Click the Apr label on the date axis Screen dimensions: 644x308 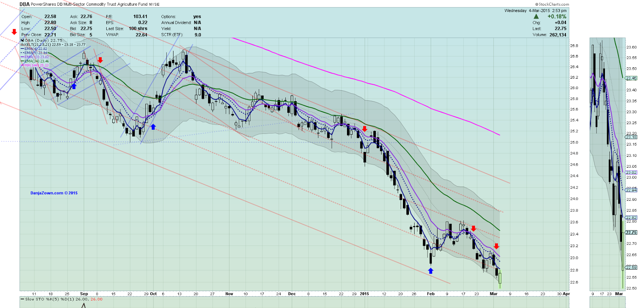(566, 294)
